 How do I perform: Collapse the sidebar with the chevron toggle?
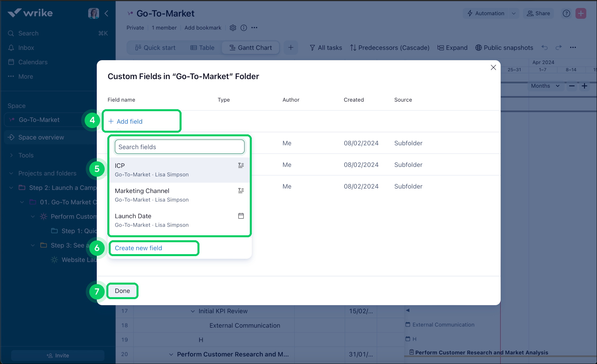pos(106,13)
